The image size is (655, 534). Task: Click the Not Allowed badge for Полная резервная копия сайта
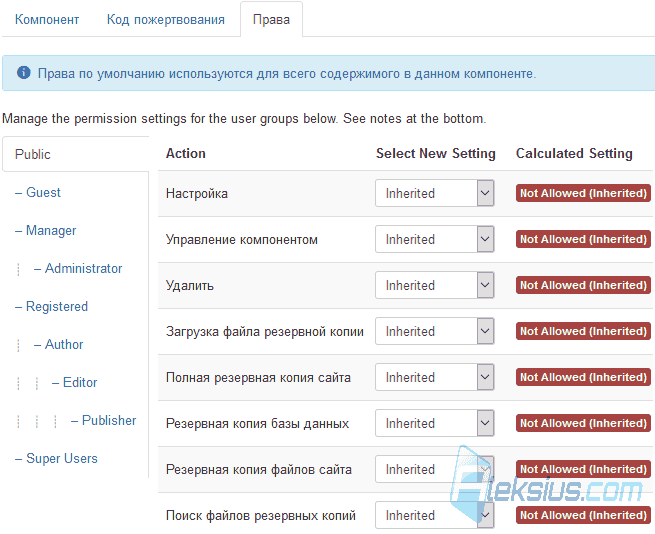(583, 377)
